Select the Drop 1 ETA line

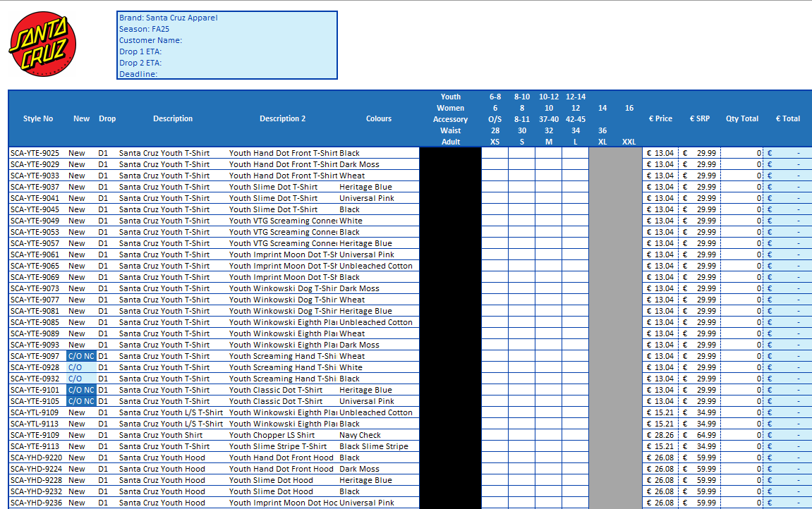pyautogui.click(x=140, y=51)
